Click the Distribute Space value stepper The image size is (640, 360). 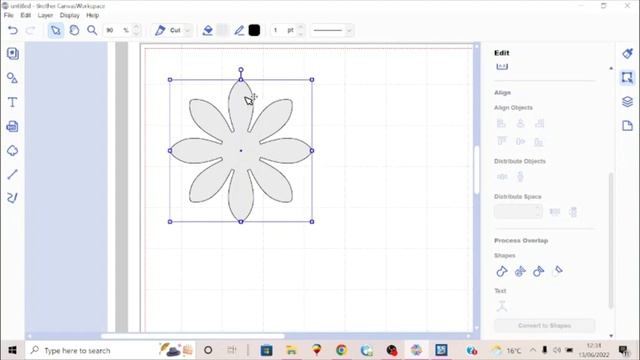[539, 211]
